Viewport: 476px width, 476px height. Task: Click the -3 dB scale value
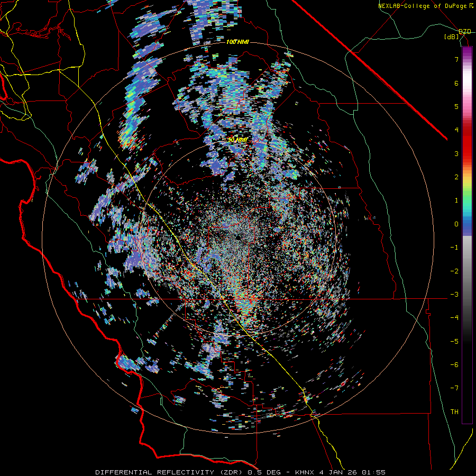click(x=454, y=295)
